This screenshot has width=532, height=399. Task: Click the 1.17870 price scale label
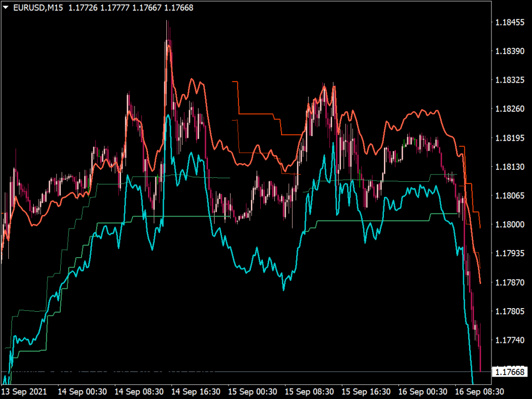(x=510, y=283)
